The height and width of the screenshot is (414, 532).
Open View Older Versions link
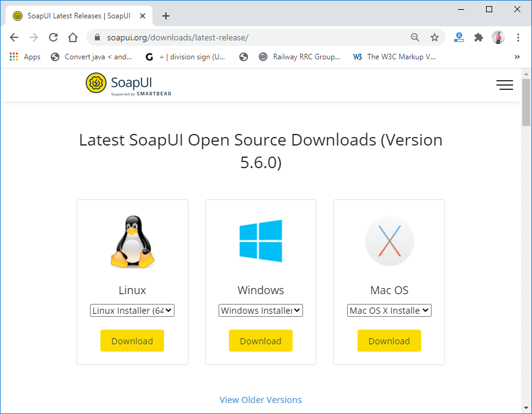click(261, 400)
